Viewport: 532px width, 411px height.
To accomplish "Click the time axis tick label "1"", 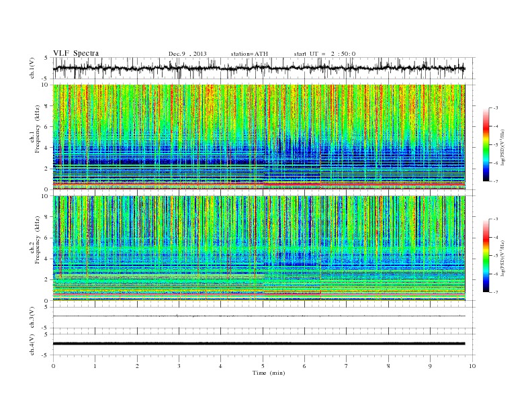I will pyautogui.click(x=95, y=366).
